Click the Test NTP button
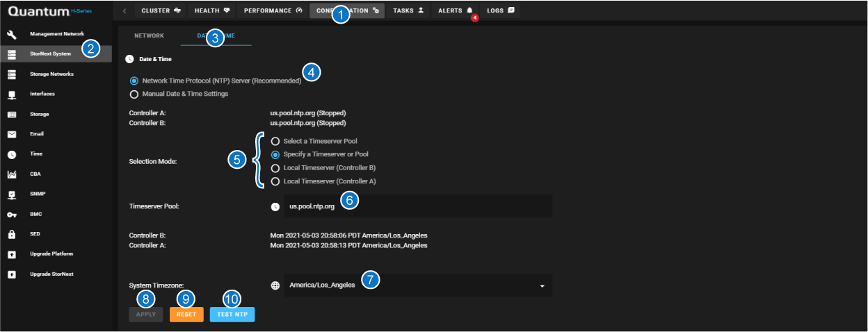This screenshot has height=332, width=868. coord(232,315)
